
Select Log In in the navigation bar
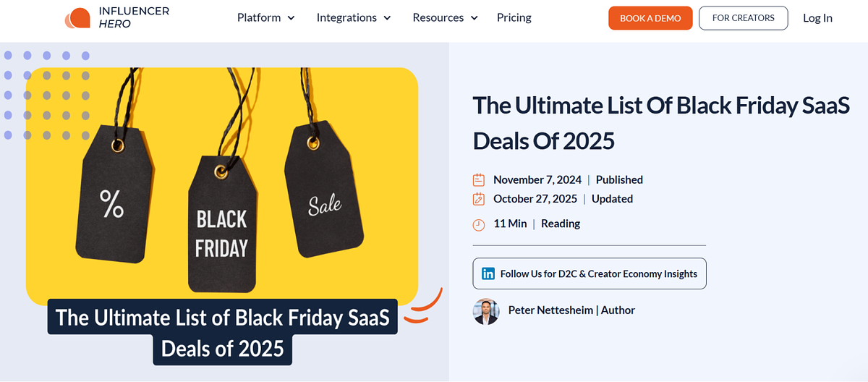(817, 18)
